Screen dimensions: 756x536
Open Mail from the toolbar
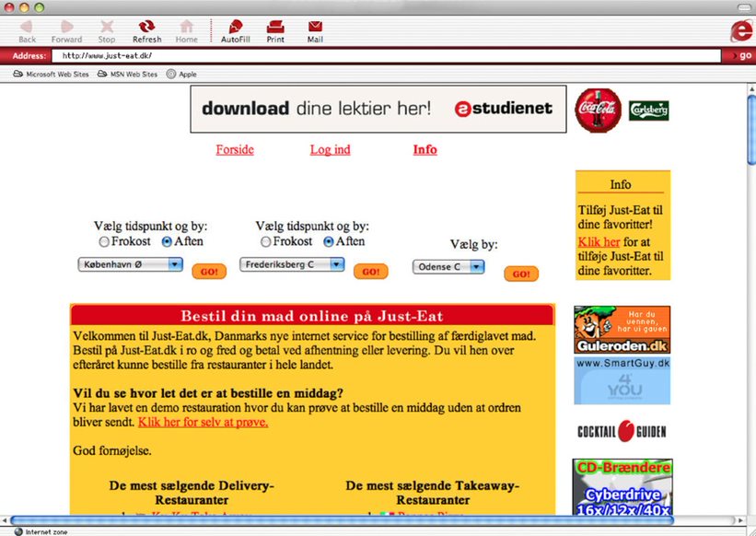click(315, 27)
